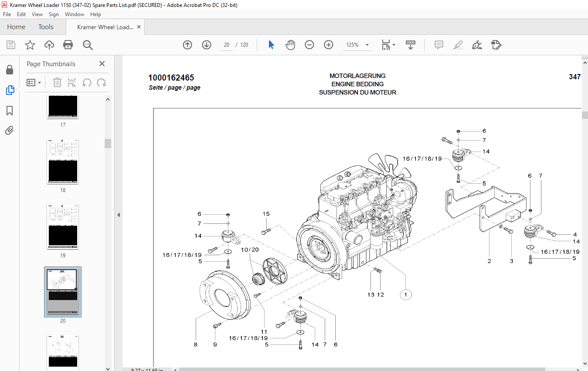Open the Bookmarks pane icon
588x371 pixels.
[10, 111]
